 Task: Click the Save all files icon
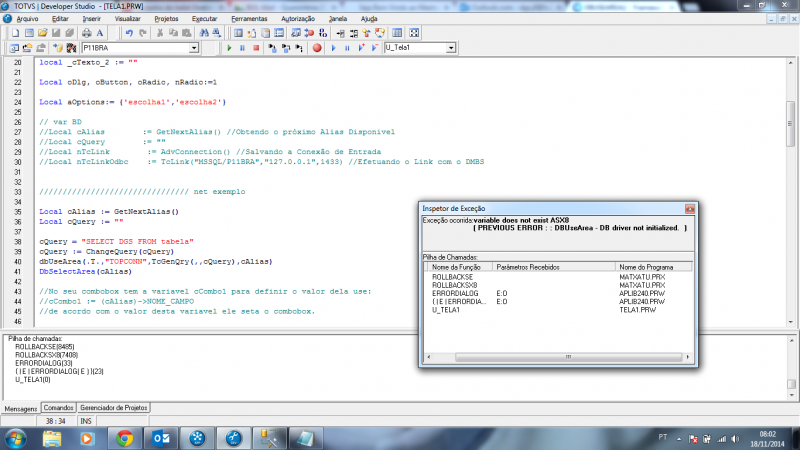[69, 33]
